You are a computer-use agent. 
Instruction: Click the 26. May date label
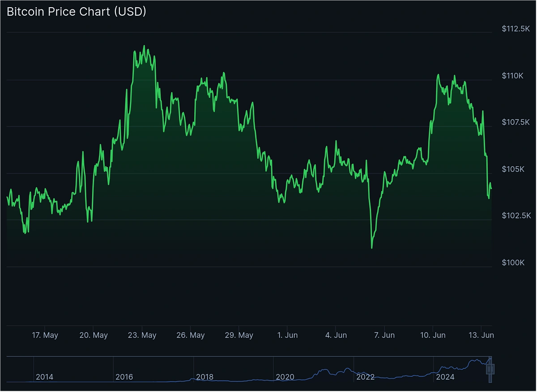[191, 335]
